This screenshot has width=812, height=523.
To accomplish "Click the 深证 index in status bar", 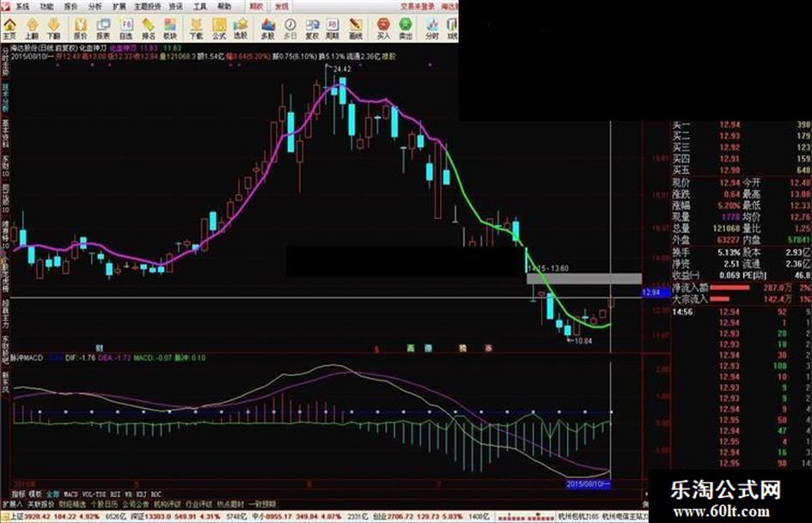I will click(x=137, y=517).
